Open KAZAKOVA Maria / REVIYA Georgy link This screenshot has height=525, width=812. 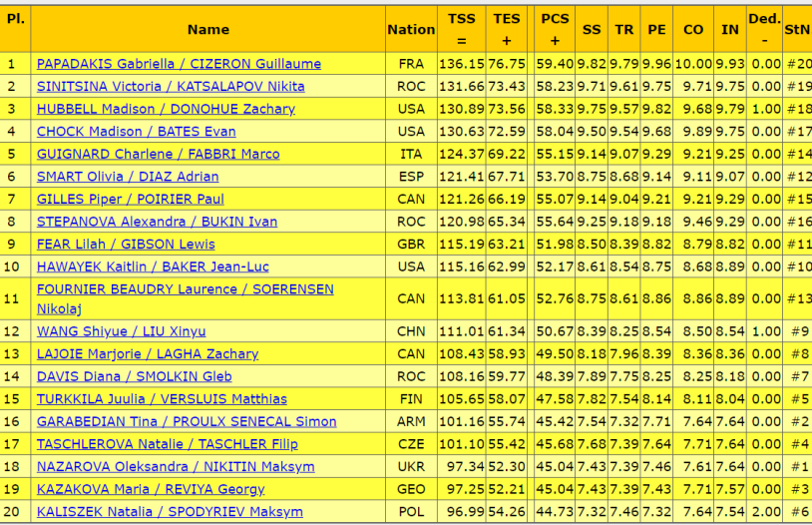[150, 489]
